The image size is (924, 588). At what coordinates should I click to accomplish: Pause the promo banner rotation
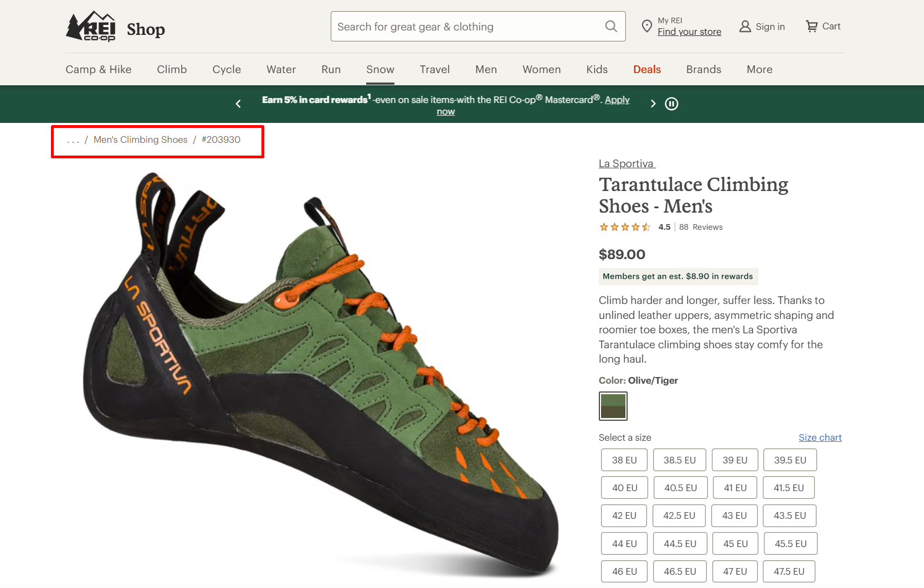point(671,104)
